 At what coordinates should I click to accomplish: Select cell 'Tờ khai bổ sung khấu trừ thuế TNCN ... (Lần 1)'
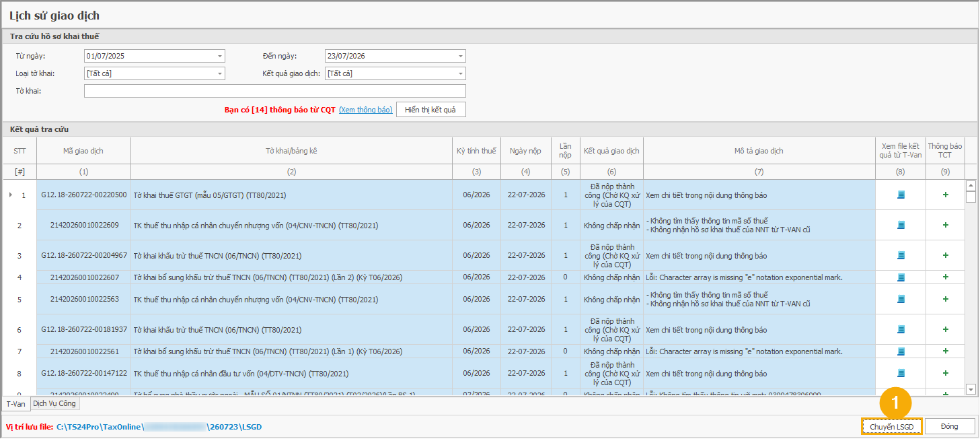coord(291,351)
